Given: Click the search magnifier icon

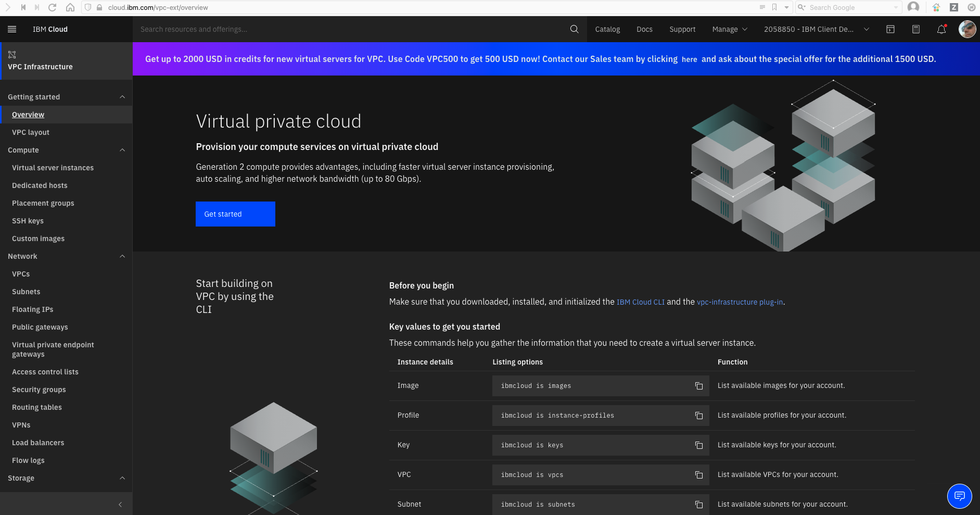Looking at the screenshot, I should click(574, 29).
